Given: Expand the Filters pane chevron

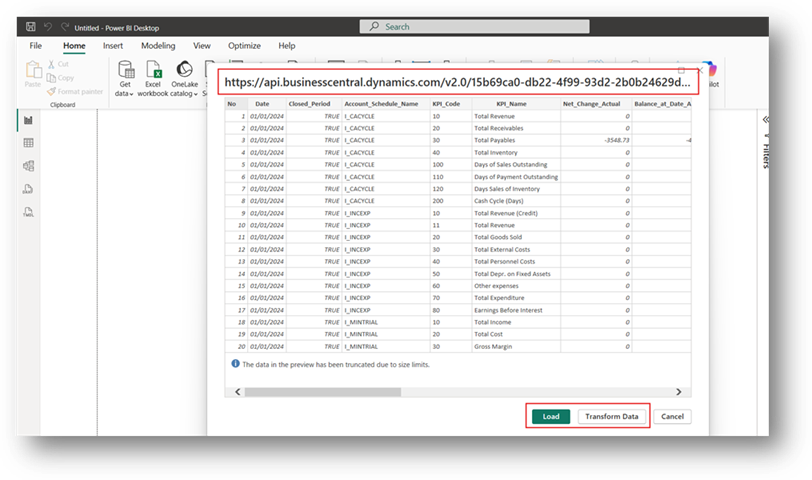Looking at the screenshot, I should tap(767, 120).
